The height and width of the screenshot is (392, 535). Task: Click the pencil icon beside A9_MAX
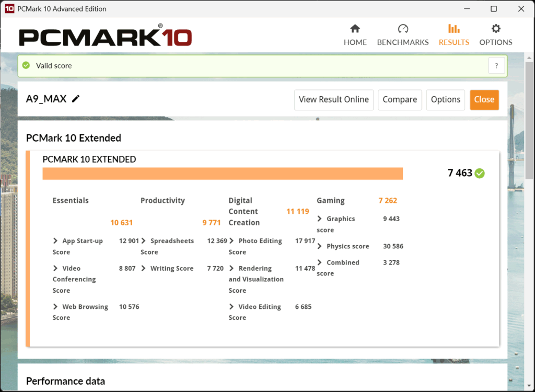pyautogui.click(x=76, y=99)
